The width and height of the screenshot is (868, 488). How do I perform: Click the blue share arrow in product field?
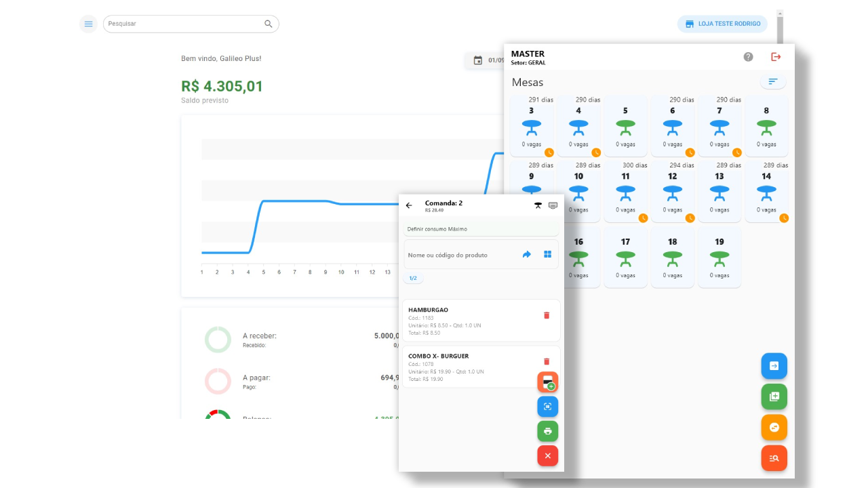[x=527, y=255]
